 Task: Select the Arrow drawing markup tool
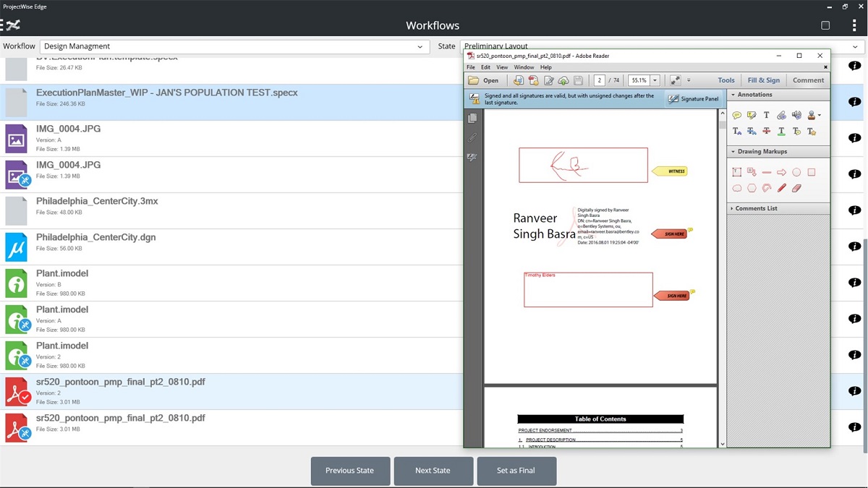(x=781, y=171)
